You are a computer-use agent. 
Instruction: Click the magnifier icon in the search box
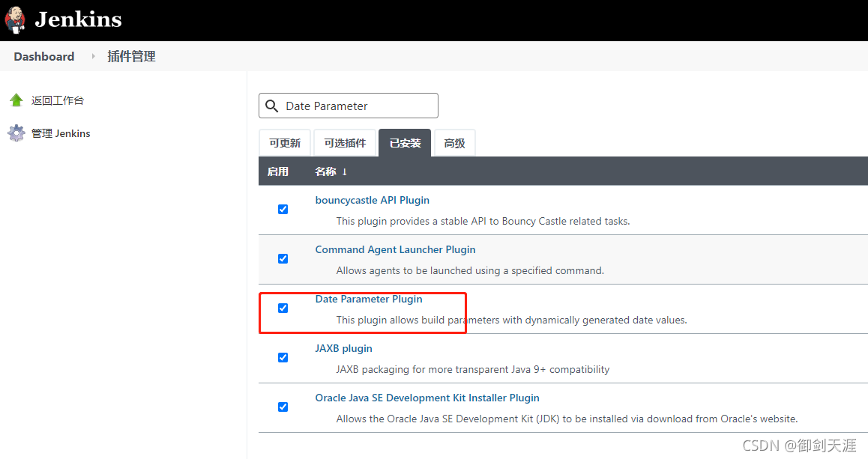point(272,106)
